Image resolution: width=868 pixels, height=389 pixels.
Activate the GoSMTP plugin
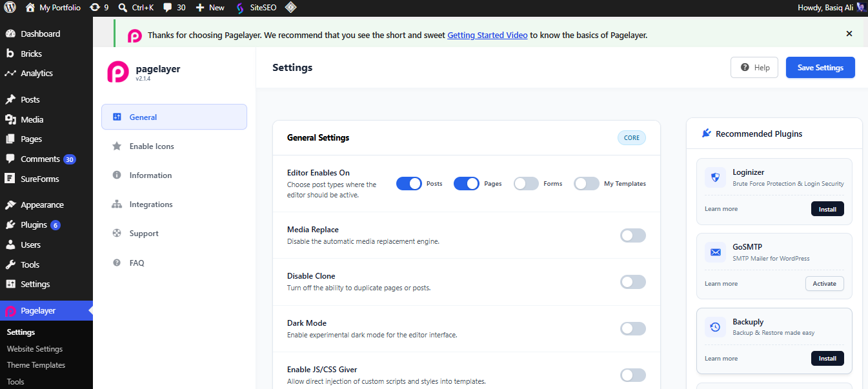[x=825, y=284]
